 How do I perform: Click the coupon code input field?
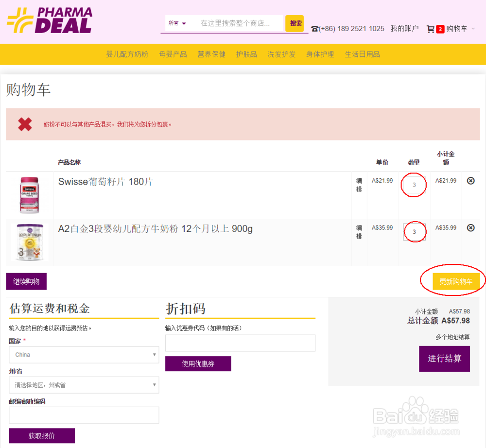[240, 343]
